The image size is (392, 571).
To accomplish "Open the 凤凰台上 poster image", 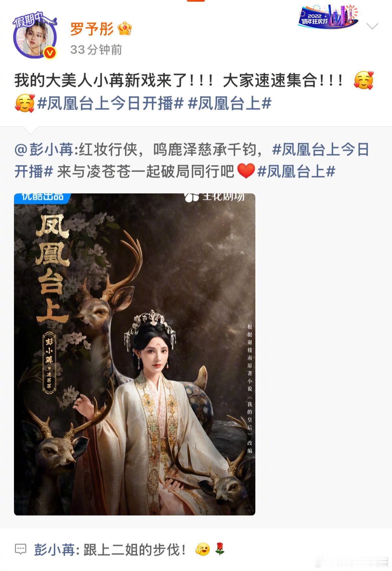I will click(x=135, y=354).
